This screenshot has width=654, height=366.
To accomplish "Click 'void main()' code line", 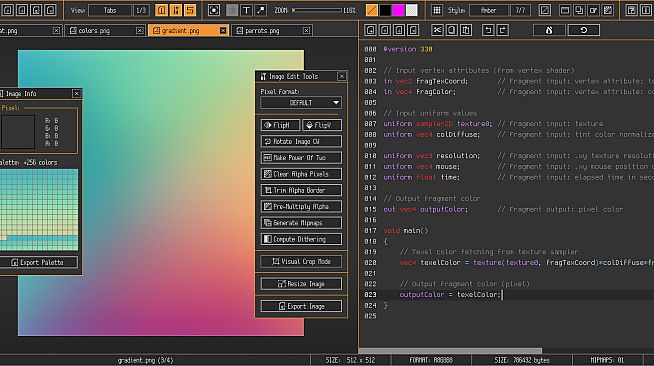I will pos(406,231).
